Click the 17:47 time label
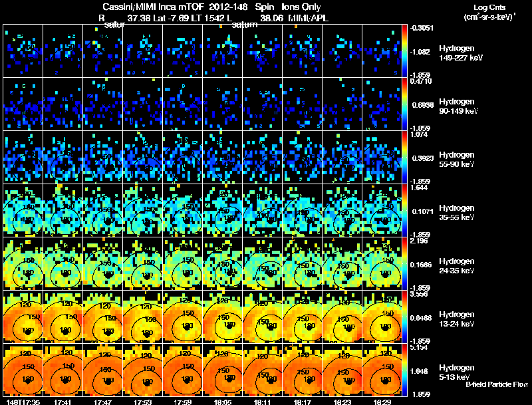 tap(102, 402)
